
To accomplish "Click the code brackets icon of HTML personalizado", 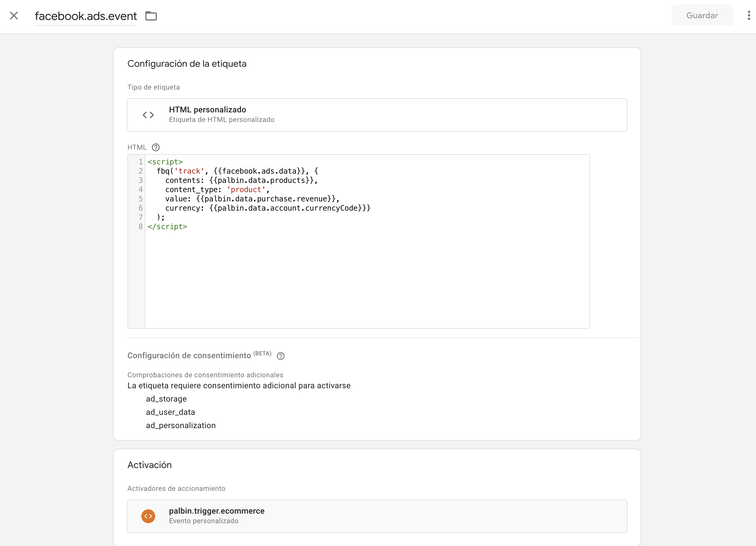I will [x=148, y=115].
